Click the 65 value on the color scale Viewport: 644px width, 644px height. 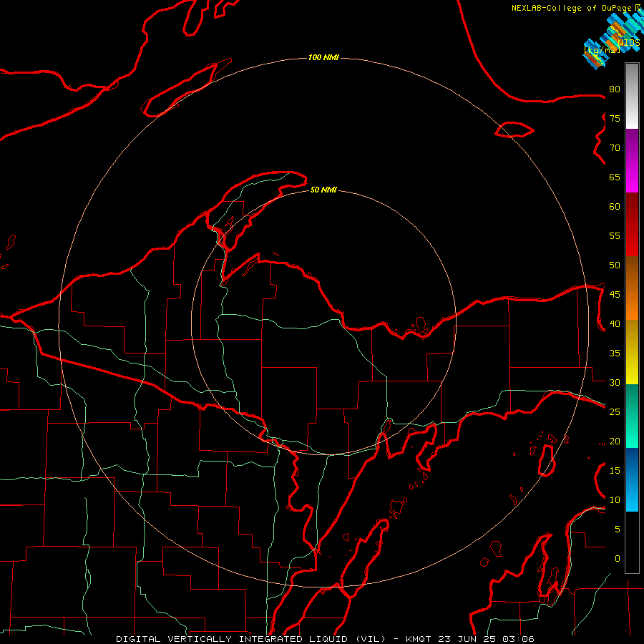[x=615, y=177]
